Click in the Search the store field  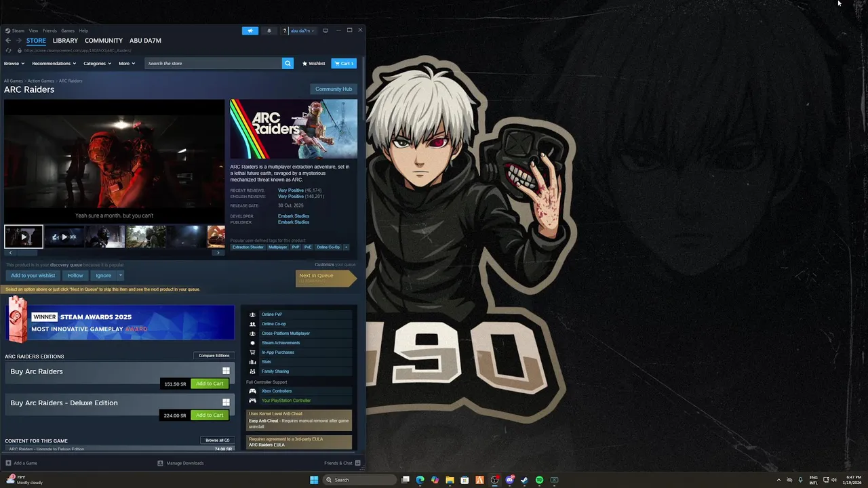point(213,63)
